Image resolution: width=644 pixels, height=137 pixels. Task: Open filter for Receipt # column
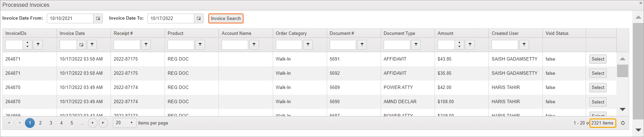click(146, 45)
